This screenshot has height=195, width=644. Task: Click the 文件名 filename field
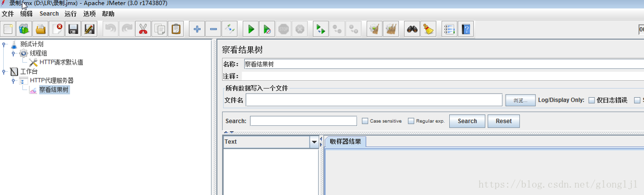(x=374, y=100)
